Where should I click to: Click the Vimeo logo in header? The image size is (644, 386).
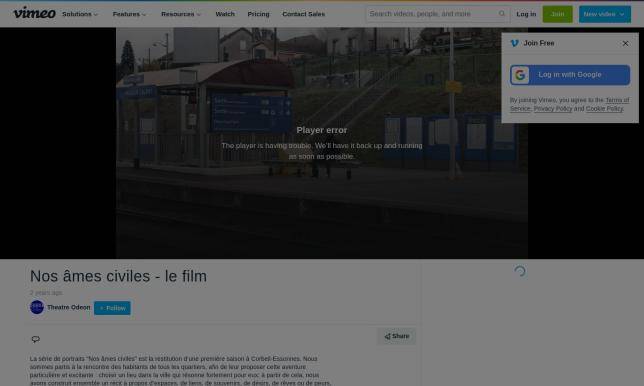[34, 13]
